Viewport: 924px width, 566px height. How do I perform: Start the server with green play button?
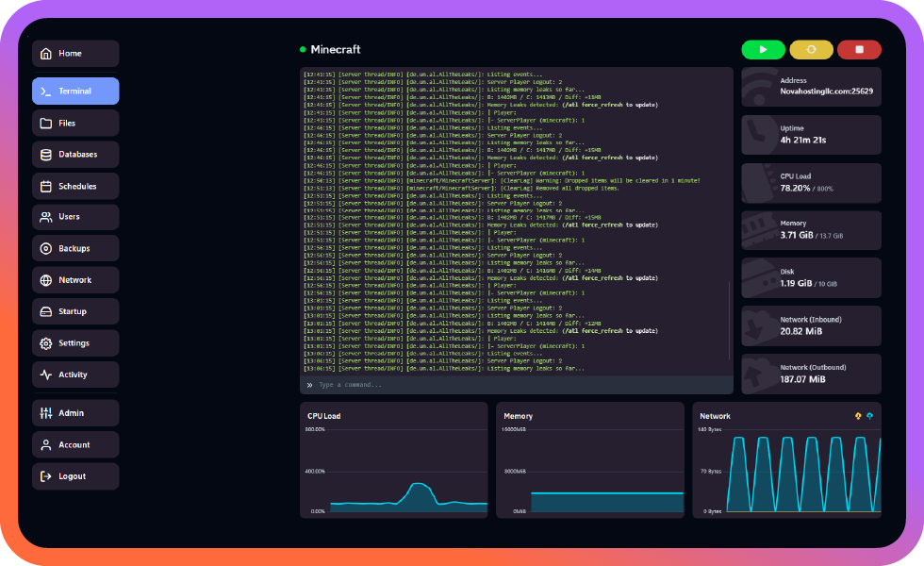pyautogui.click(x=763, y=49)
